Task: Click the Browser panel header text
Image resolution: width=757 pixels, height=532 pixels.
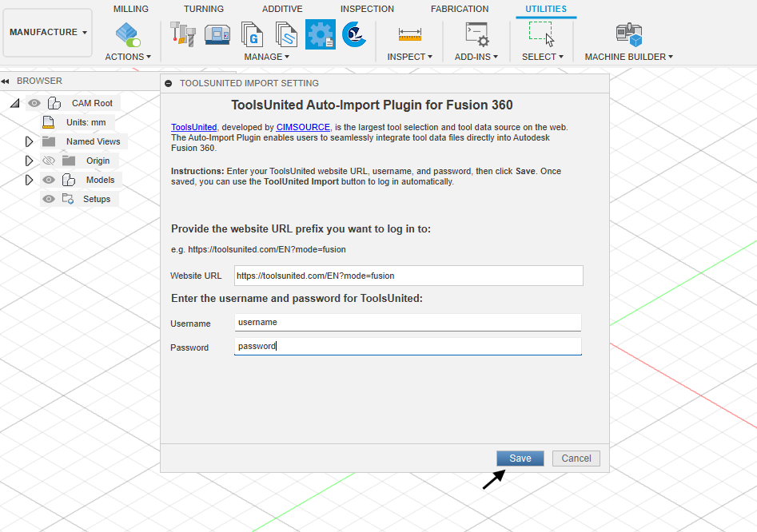Action: [40, 81]
